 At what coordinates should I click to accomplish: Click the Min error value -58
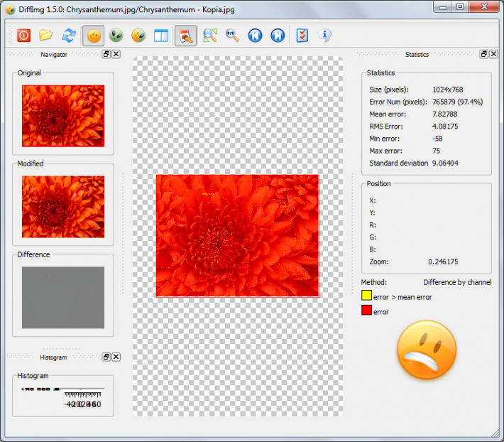pyautogui.click(x=437, y=139)
